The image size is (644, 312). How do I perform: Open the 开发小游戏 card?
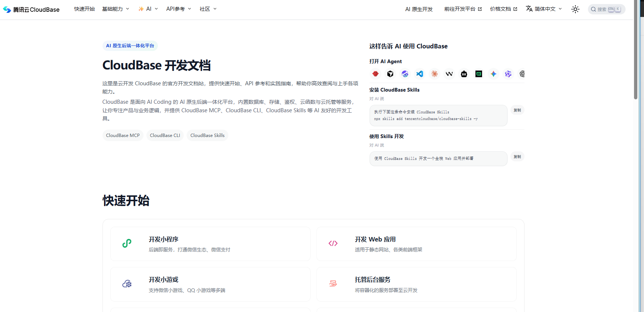[x=210, y=284]
